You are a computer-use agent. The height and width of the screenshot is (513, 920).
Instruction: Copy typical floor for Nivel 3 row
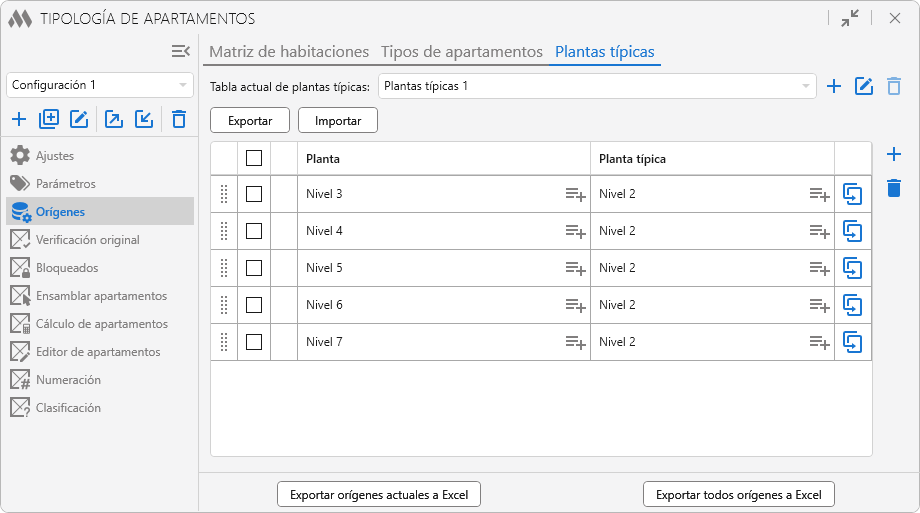coord(852,194)
